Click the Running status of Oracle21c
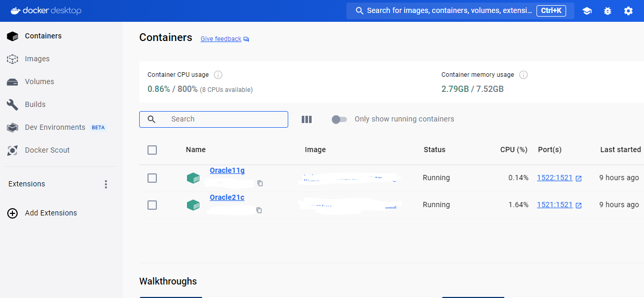 pos(436,205)
